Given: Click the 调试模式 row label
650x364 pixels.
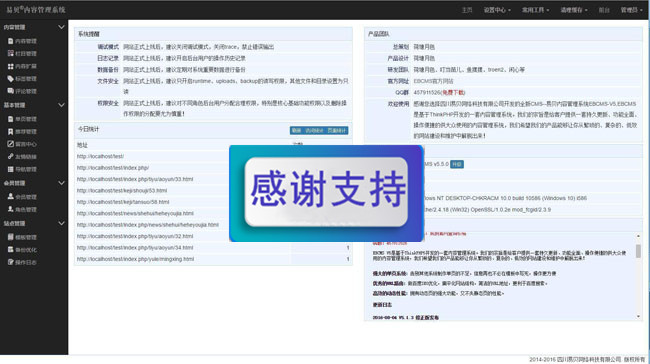Looking at the screenshot, I should point(108,47).
